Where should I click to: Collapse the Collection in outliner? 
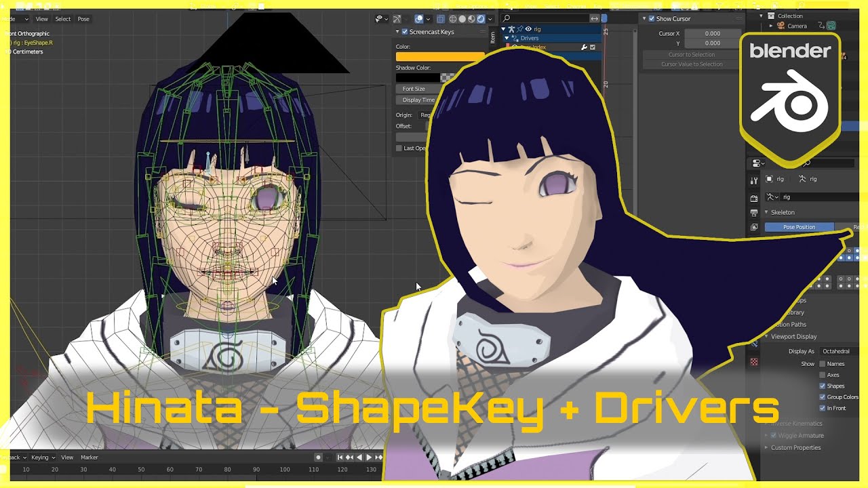[762, 16]
